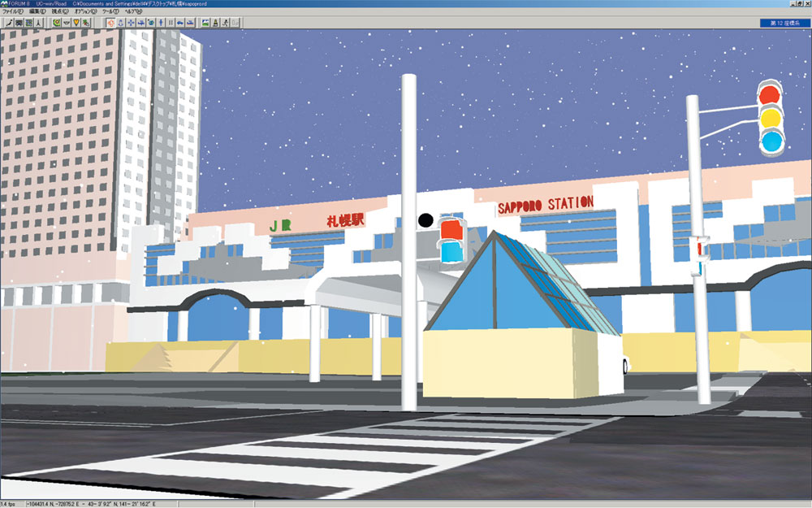This screenshot has height=508, width=812.
Task: Click the pause button in toolbar
Action: coord(171,23)
